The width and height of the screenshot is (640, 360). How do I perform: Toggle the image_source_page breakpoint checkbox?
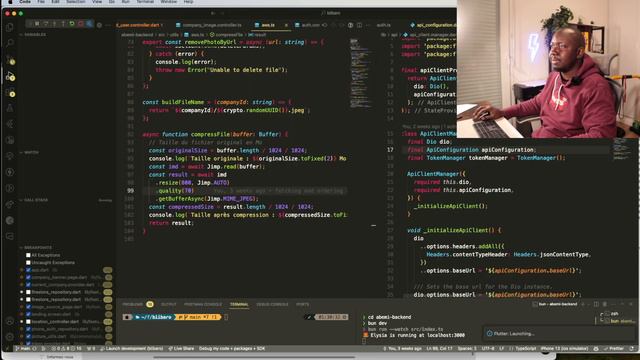28,307
